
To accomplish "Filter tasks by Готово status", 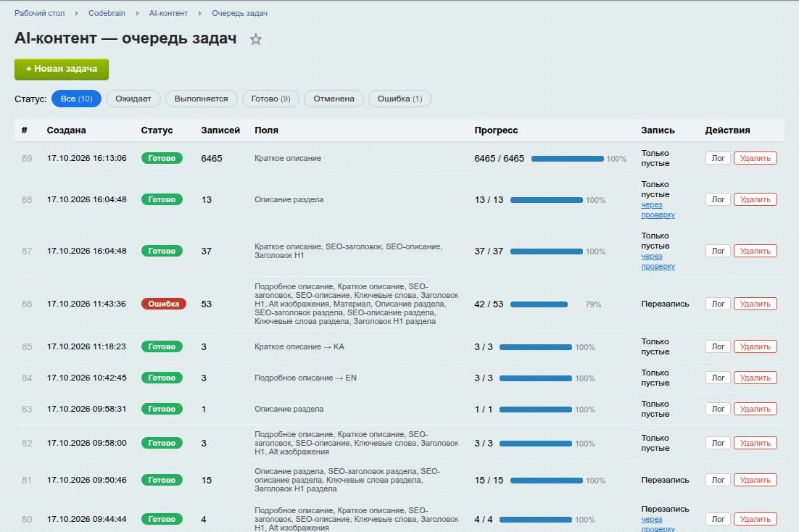I will pos(270,99).
